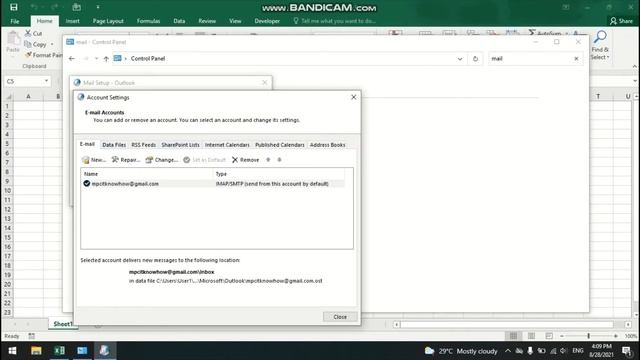Open the Published Calendars tab

(x=280, y=145)
